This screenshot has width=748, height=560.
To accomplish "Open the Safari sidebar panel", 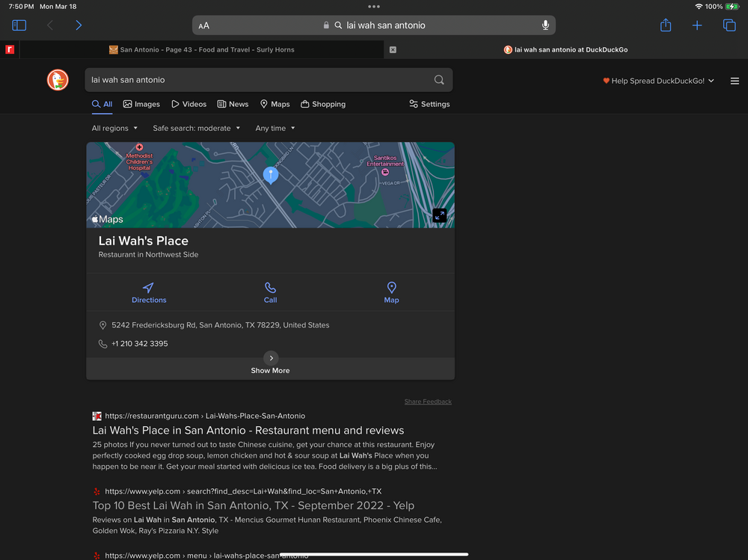I will 19,25.
